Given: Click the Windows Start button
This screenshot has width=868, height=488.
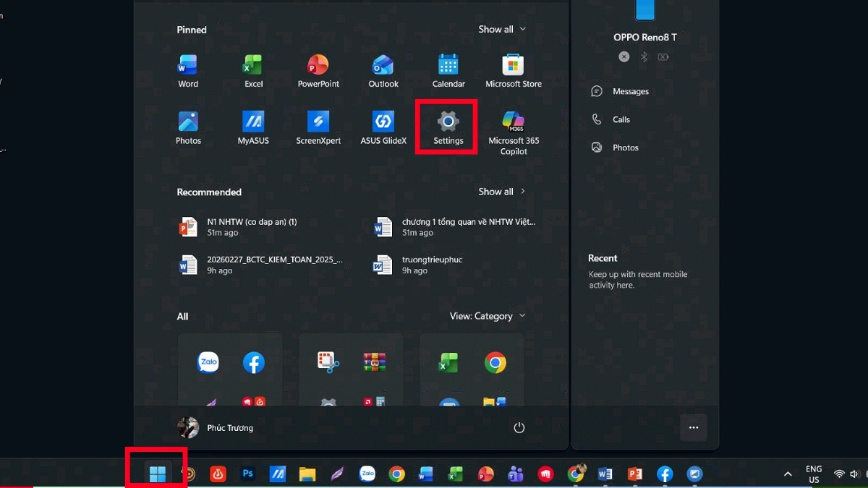Looking at the screenshot, I should pos(158,474).
